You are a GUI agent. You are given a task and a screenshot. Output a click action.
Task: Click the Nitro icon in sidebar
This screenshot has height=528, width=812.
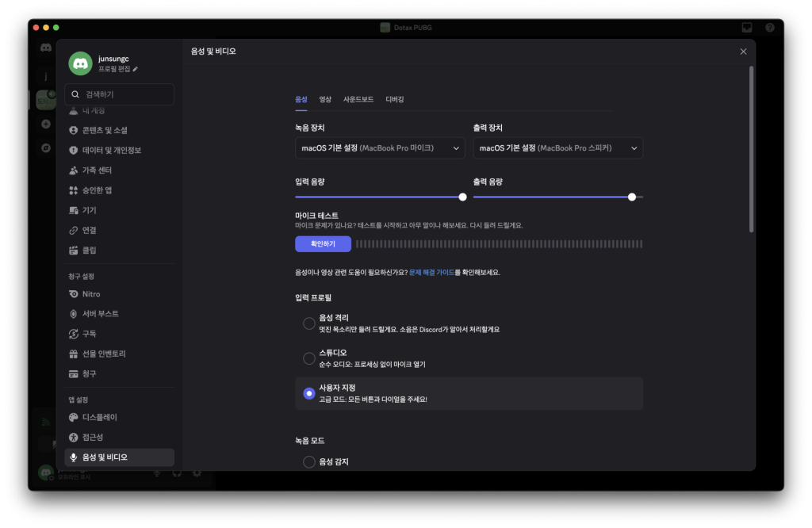pos(74,294)
